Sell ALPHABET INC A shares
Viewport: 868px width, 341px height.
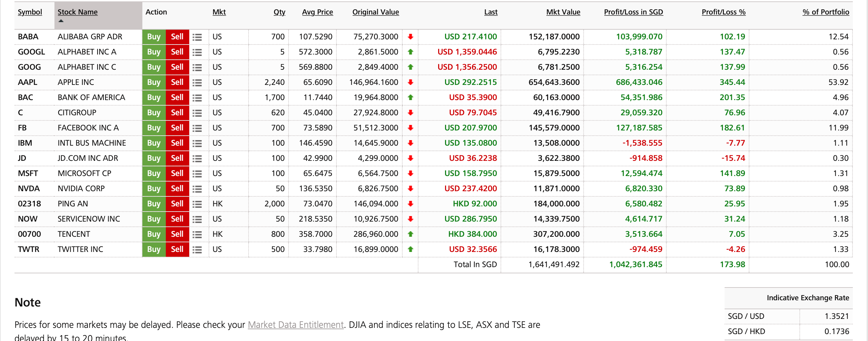pos(177,52)
